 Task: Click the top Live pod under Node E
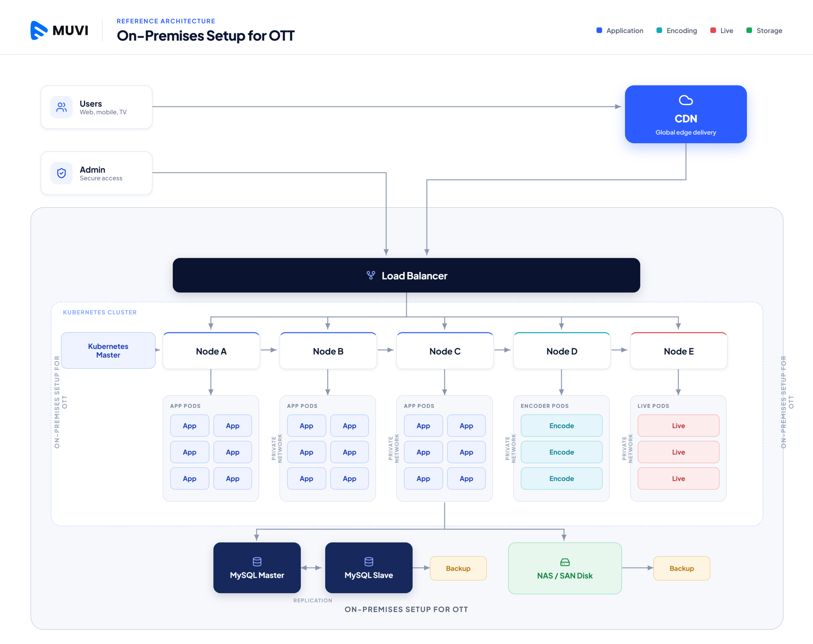tap(678, 425)
